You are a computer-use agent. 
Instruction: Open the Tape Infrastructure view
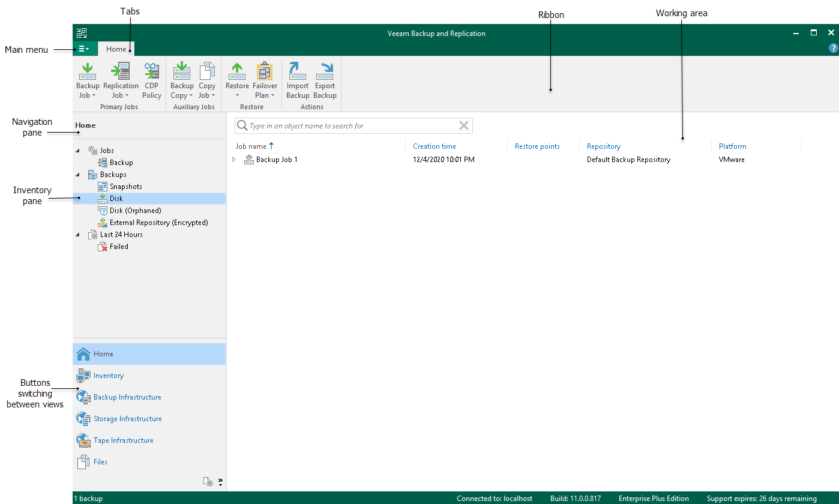(122, 440)
